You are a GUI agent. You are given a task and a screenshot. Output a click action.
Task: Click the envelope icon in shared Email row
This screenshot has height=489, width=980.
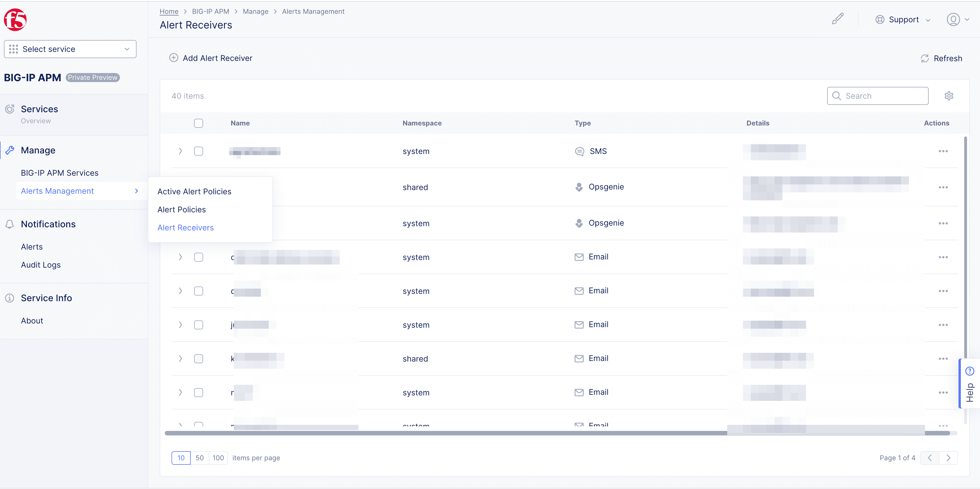(579, 359)
